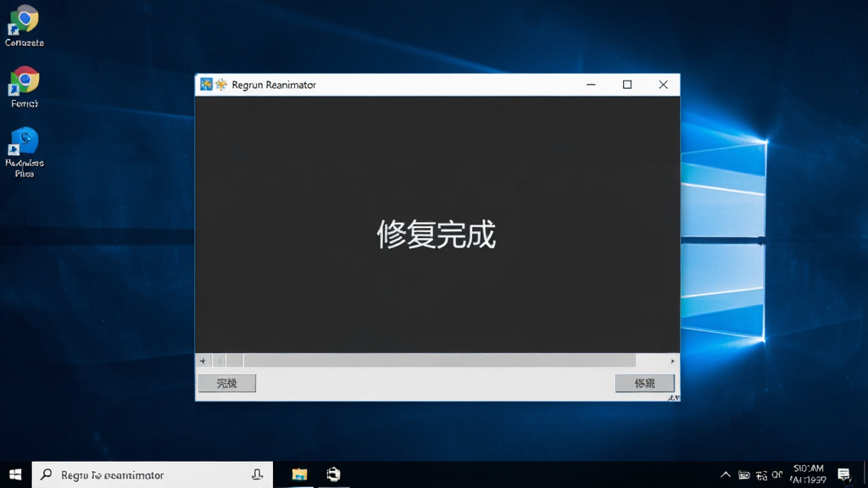Click the taskbar search input field
The height and width of the screenshot is (488, 868).
click(x=153, y=474)
